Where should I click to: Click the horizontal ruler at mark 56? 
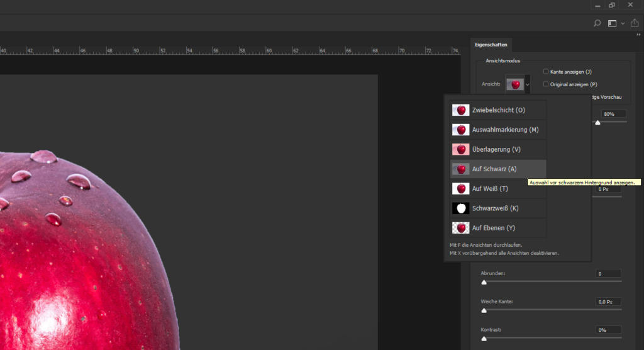[215, 50]
